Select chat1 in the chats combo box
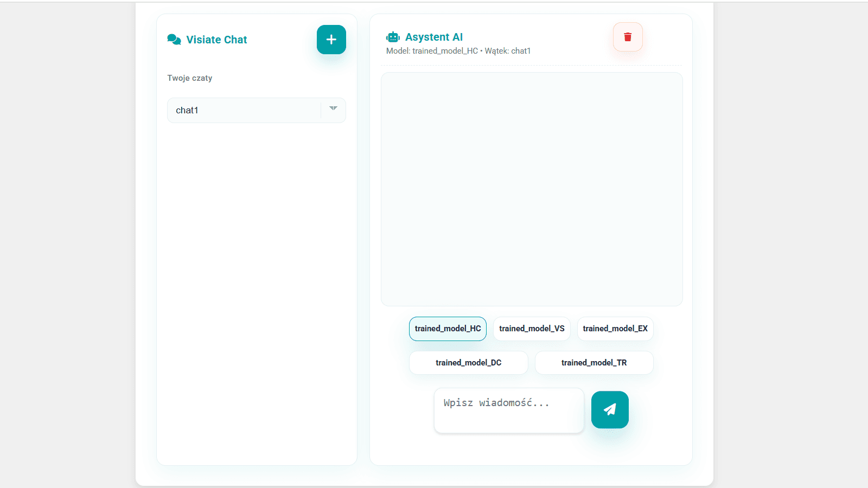The height and width of the screenshot is (488, 868). (257, 110)
